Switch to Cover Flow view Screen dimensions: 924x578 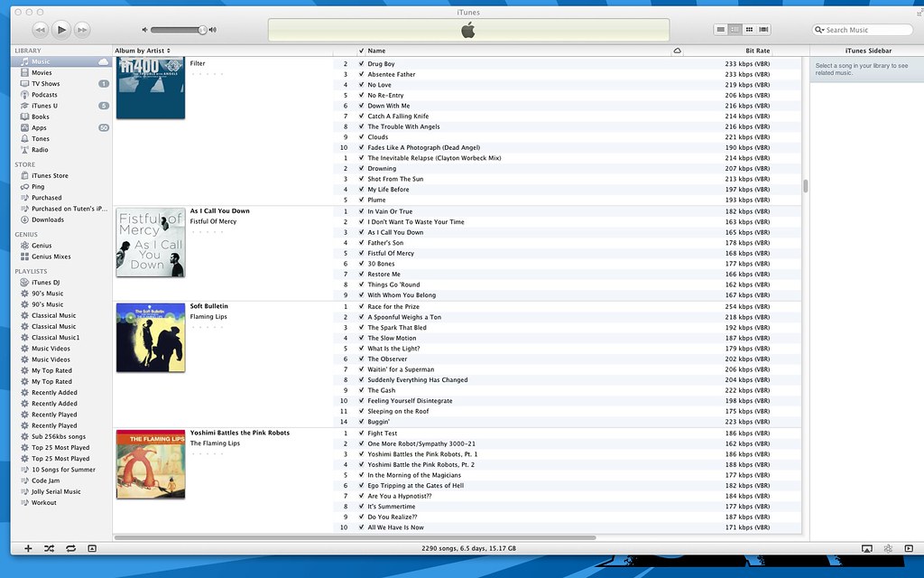pos(763,30)
